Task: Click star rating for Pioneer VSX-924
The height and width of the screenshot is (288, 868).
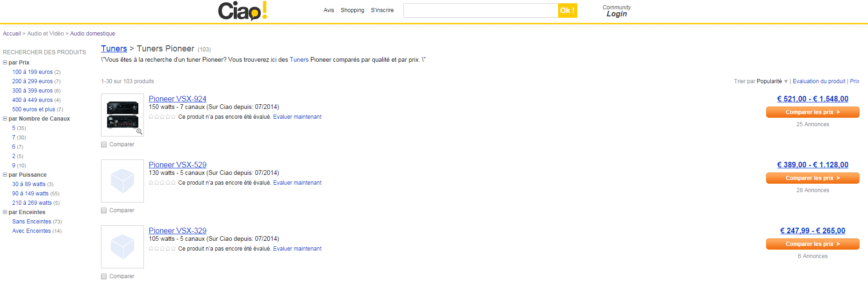Action: [162, 117]
